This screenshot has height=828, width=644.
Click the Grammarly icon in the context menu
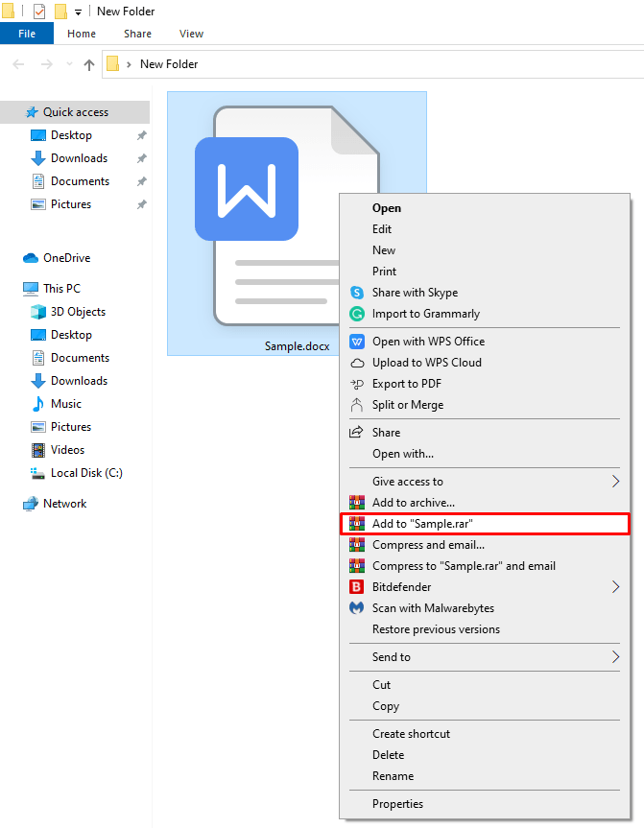coord(357,314)
